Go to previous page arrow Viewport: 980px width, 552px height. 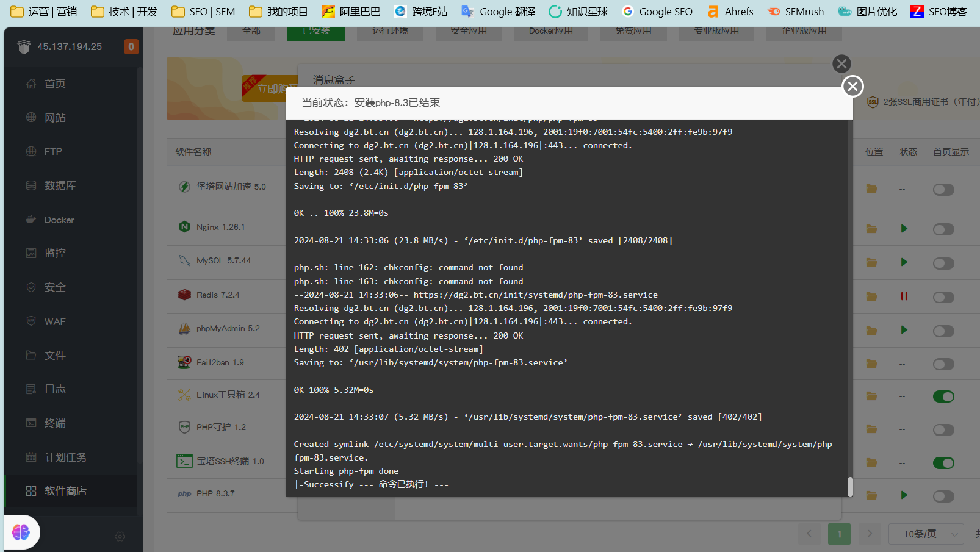(809, 534)
